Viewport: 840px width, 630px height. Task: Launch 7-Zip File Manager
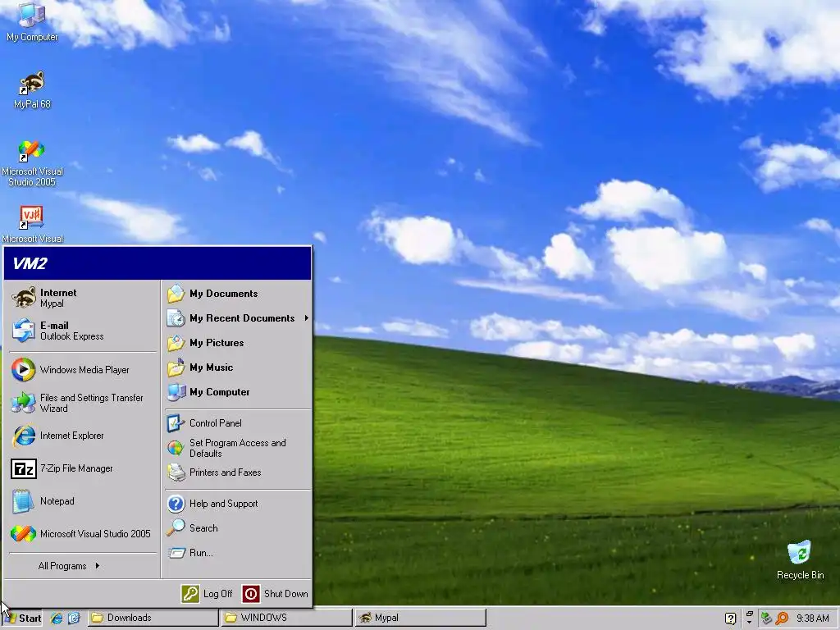pos(81,468)
